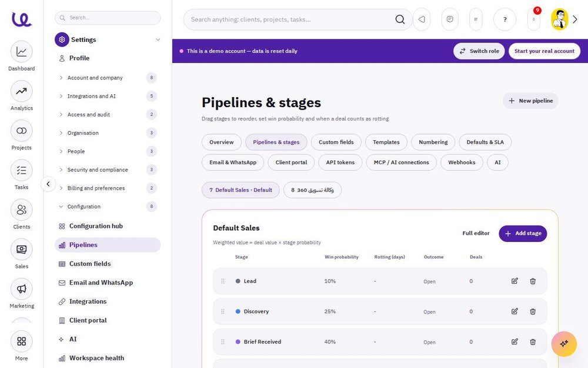Open the MCP / AI connections tab
The height and width of the screenshot is (368, 588).
[x=401, y=163]
